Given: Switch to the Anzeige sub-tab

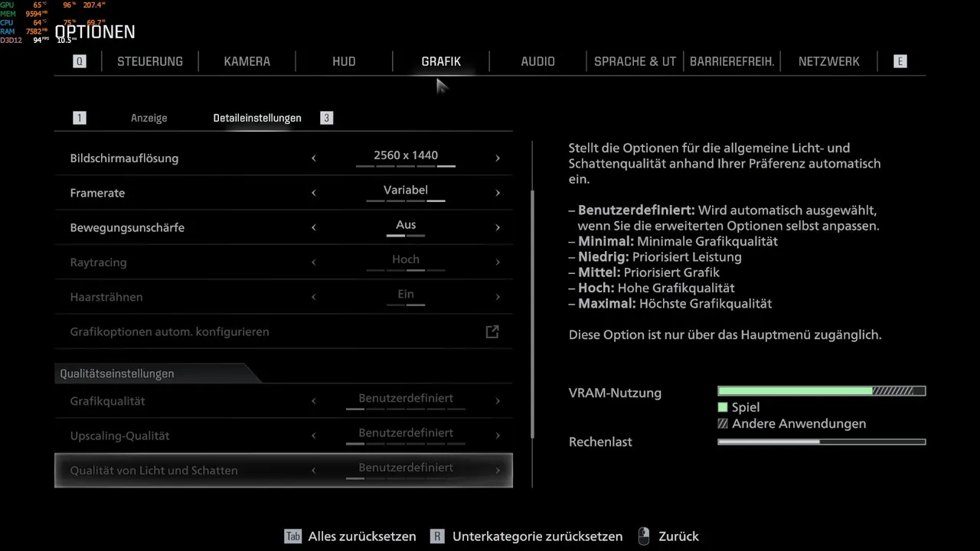Looking at the screenshot, I should (149, 118).
